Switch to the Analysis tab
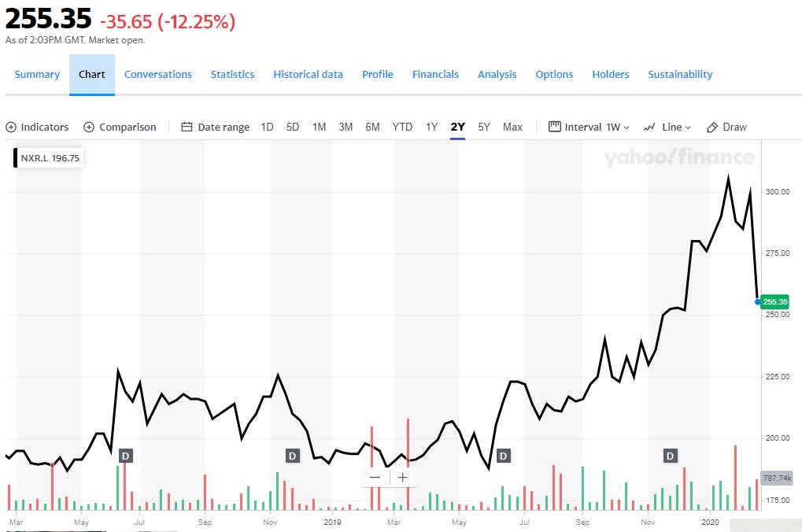Viewport: 802px width, 532px height. click(x=497, y=74)
